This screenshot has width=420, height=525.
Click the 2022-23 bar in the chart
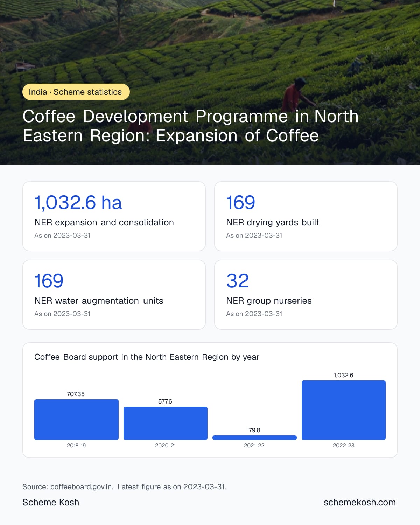(344, 410)
